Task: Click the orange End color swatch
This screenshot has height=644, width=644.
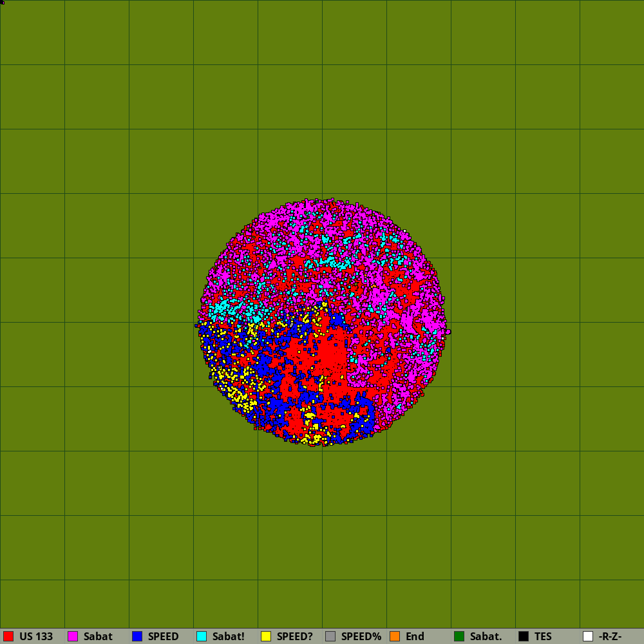Action: [x=395, y=636]
